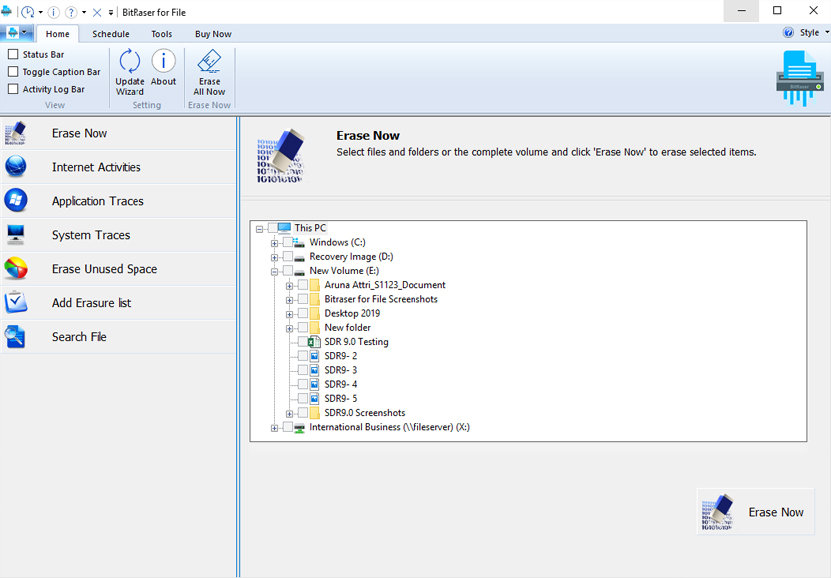This screenshot has height=578, width=831.
Task: Expand the SDR9.0 Screenshots folder node
Action: tap(289, 414)
